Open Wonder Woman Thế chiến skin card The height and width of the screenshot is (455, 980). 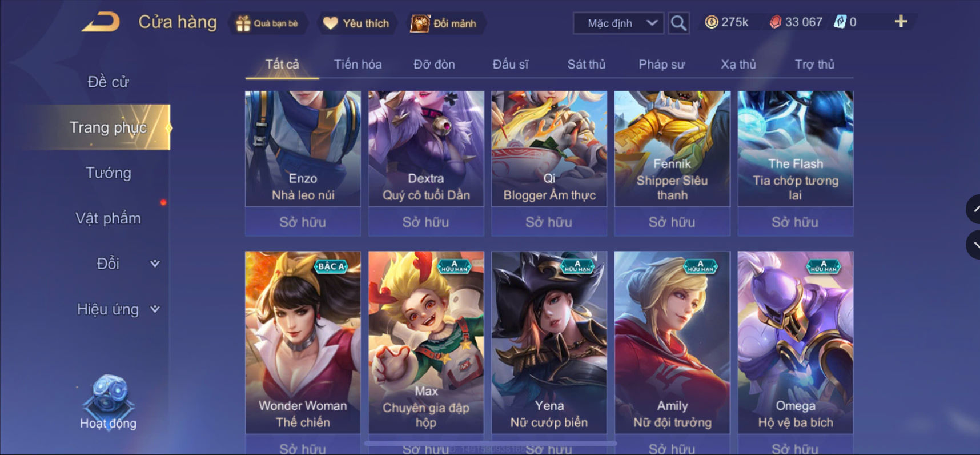(303, 342)
